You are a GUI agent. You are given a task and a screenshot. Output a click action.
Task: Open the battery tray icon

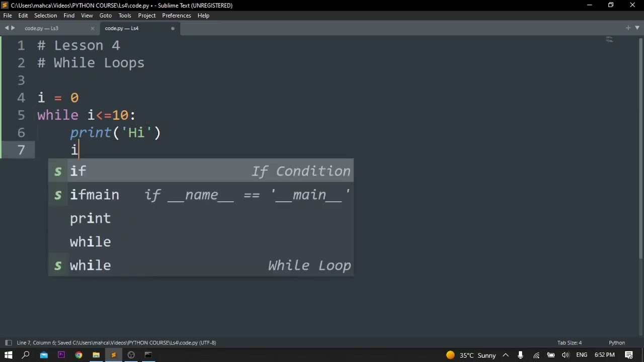tap(551, 355)
